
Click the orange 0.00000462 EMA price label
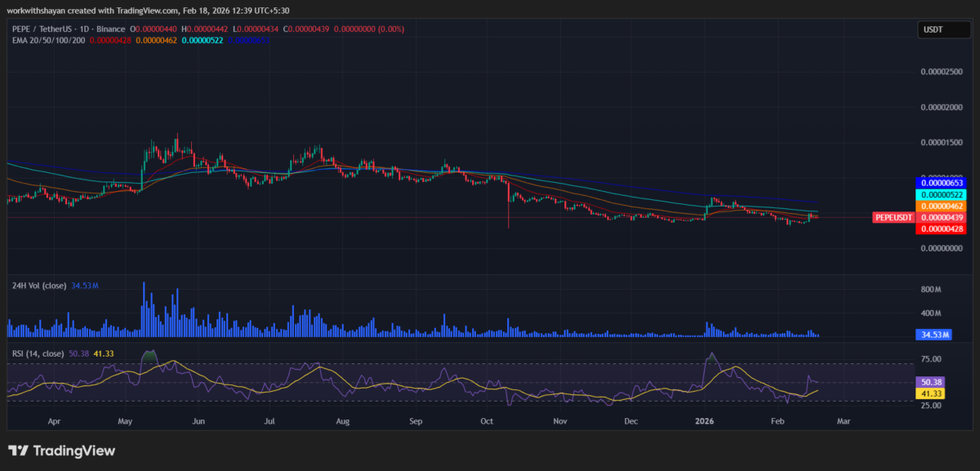pos(943,207)
